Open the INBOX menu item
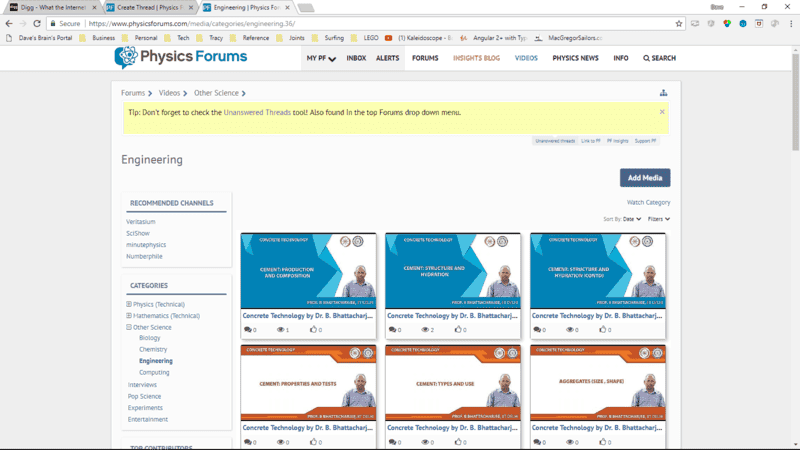The width and height of the screenshot is (800, 450). coord(356,58)
